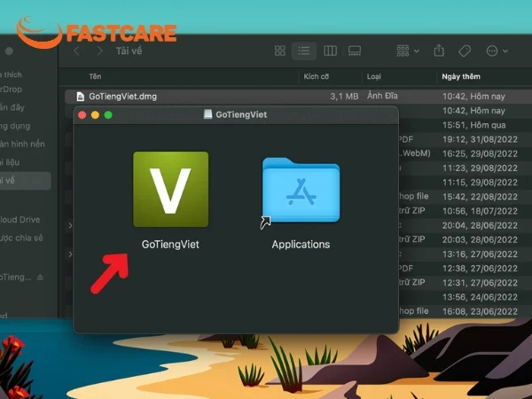
Task: Open the Ứng dụng sidebar item
Action: tap(15, 126)
